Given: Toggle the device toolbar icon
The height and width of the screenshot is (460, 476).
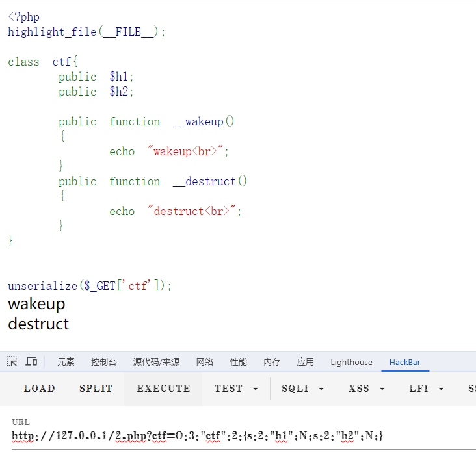Looking at the screenshot, I should tap(31, 362).
